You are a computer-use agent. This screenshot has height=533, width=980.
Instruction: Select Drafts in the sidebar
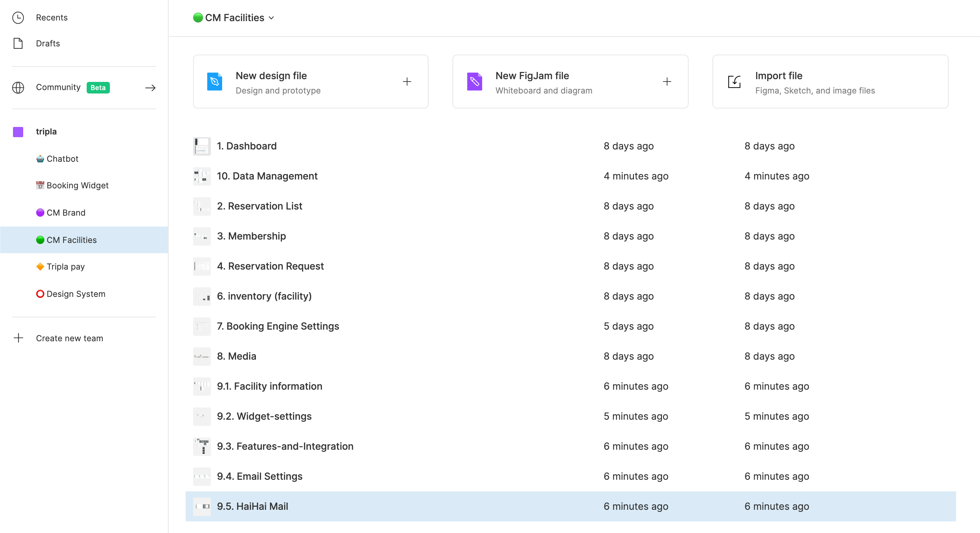pyautogui.click(x=48, y=43)
